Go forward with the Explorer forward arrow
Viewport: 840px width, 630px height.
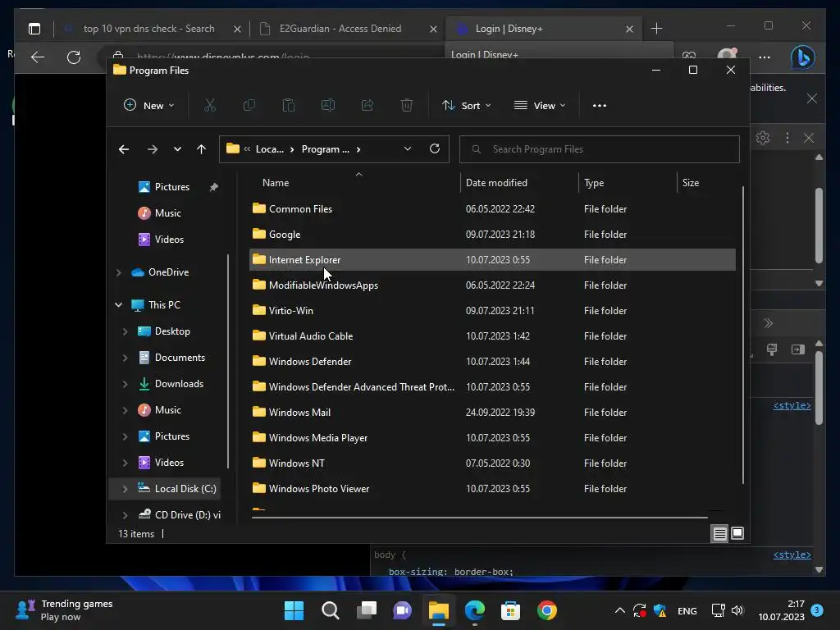click(152, 149)
